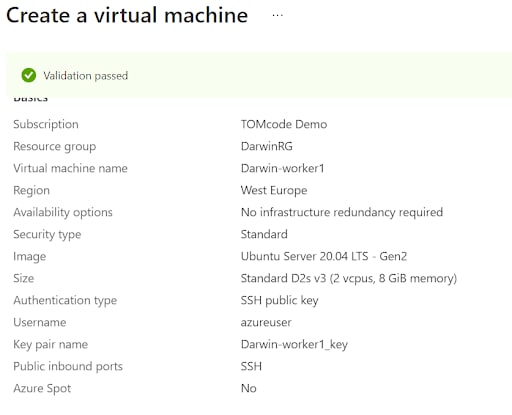Select the 'SSH public key' value
Image resolution: width=512 pixels, height=415 pixels.
(280, 300)
